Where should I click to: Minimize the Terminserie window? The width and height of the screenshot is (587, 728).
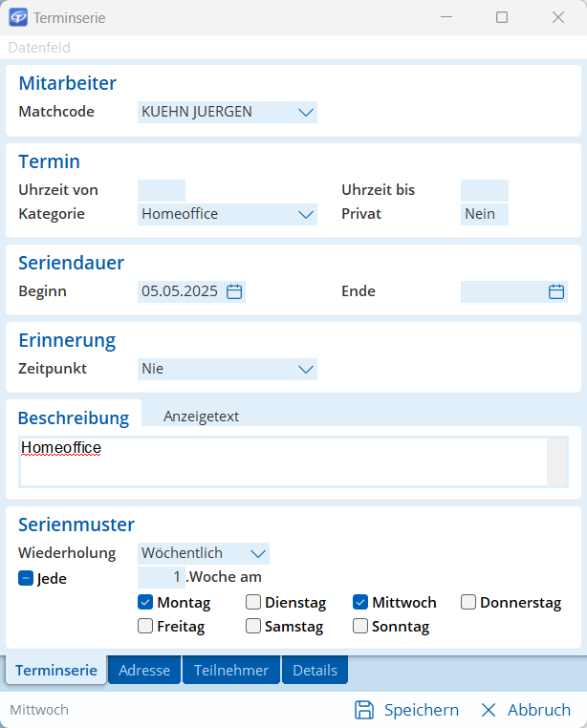[x=446, y=17]
